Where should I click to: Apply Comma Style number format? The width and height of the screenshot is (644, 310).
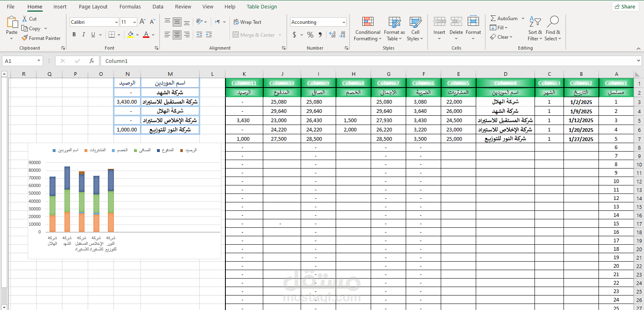[320, 35]
